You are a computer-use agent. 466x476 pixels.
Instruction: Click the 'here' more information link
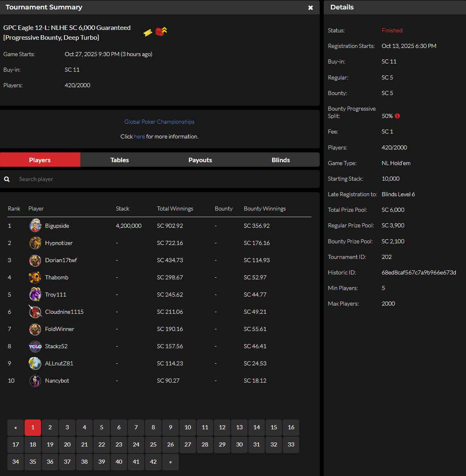tap(139, 136)
